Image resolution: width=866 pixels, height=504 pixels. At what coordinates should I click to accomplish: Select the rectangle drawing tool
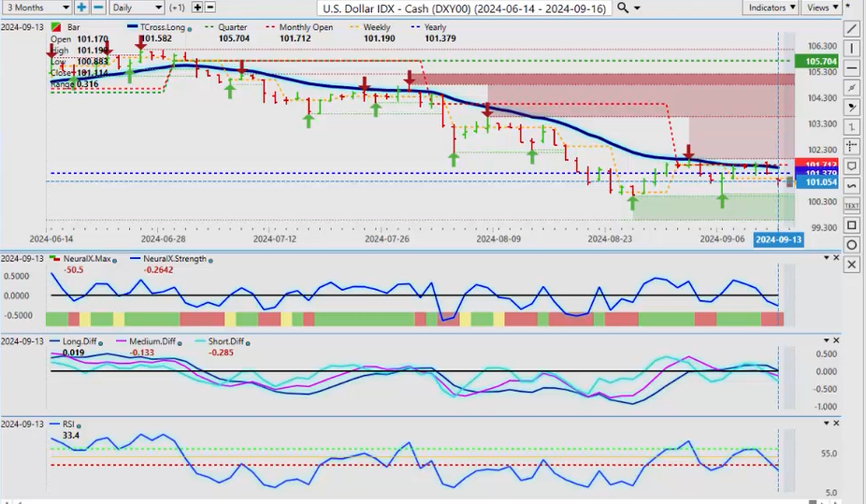852,225
